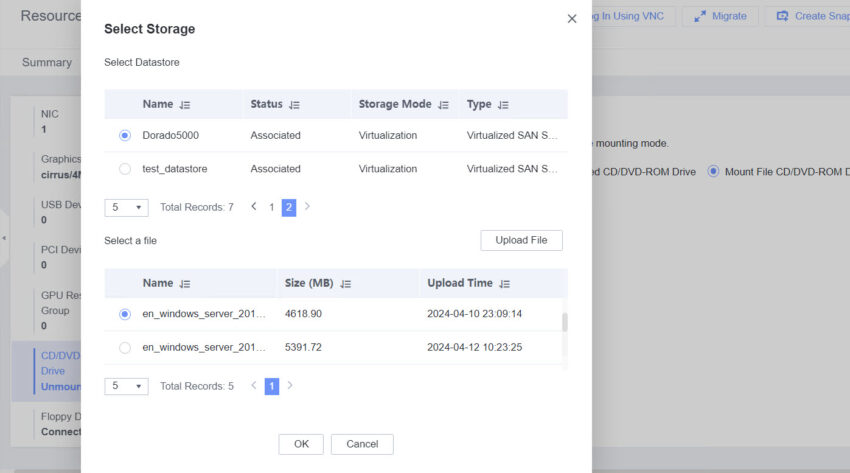
Task: Open file list page size dropdown
Action: click(x=126, y=386)
